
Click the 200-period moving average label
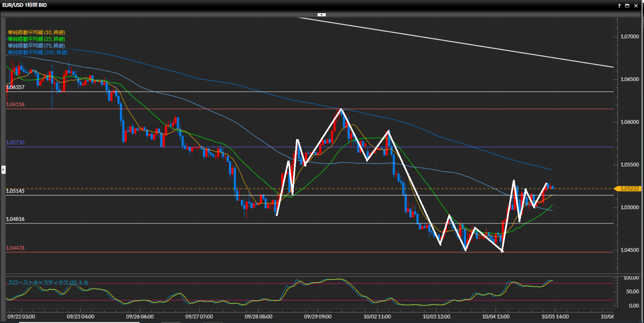pos(38,53)
